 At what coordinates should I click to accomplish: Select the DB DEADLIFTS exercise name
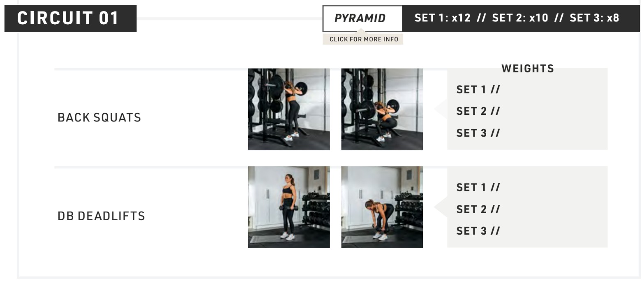coord(101,216)
